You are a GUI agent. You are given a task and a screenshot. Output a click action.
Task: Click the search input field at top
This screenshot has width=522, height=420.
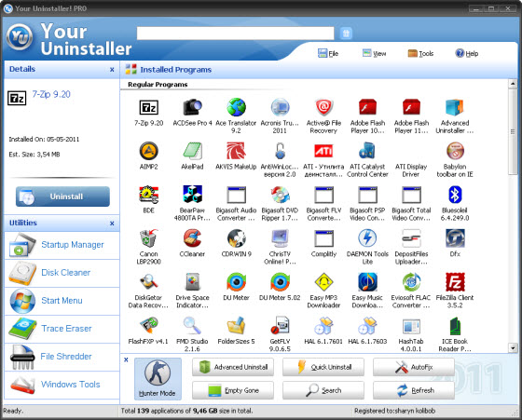(235, 34)
